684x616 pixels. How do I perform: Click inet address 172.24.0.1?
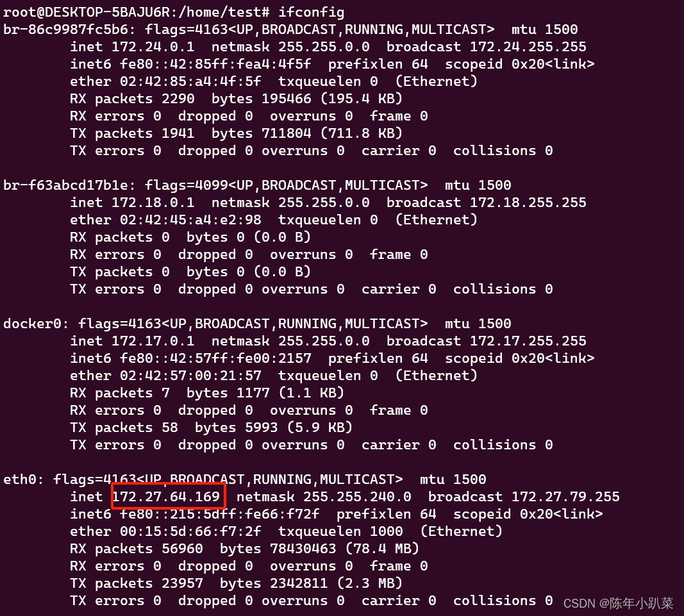[x=153, y=47]
